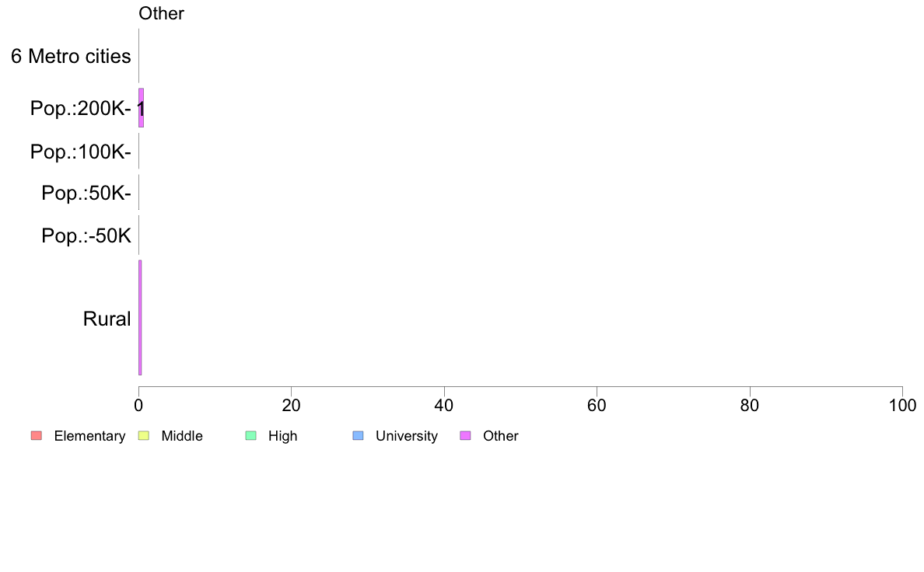Click the Rural axis label
This screenshot has height=572, width=924.
tap(107, 319)
